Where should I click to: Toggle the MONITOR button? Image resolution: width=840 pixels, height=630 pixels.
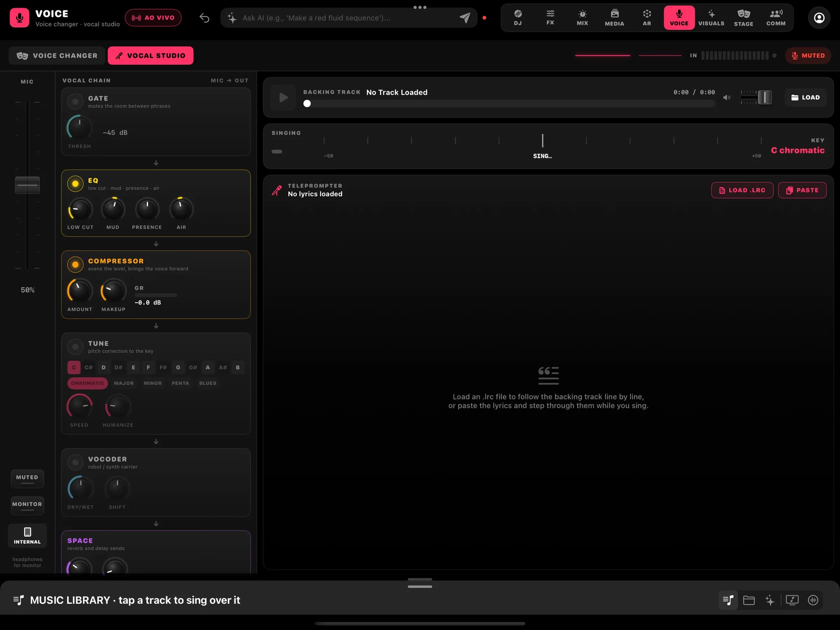pos(27,505)
